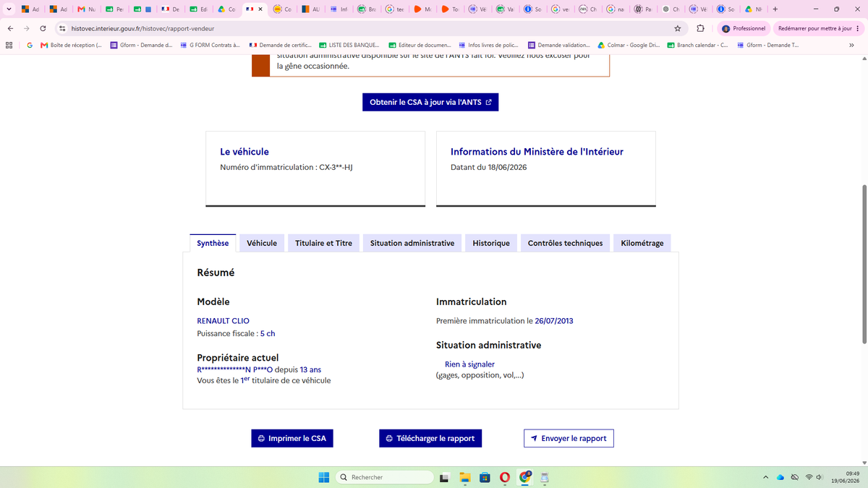868x488 pixels.
Task: Click Télécharger le rapport button
Action: [430, 438]
